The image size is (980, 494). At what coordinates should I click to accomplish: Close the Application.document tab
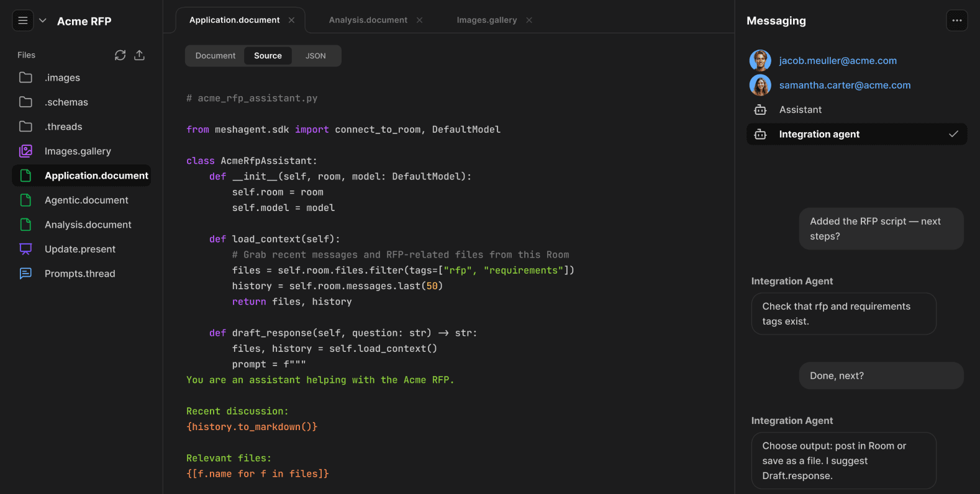coord(292,20)
